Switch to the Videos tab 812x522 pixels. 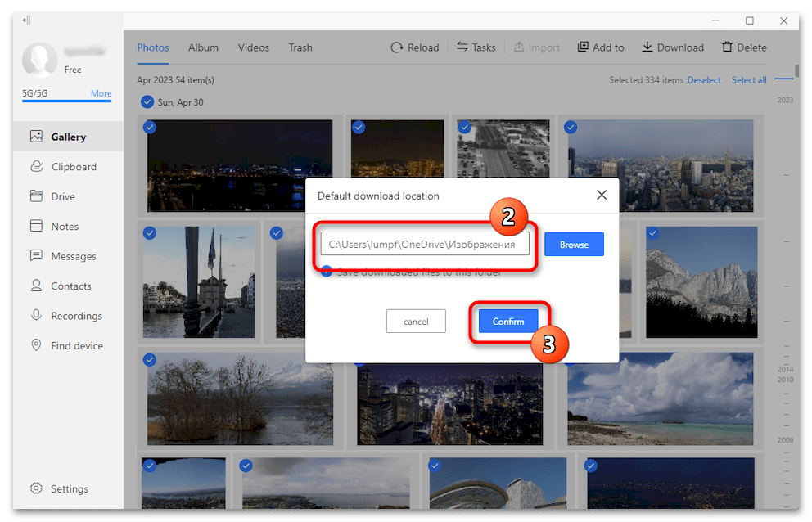253,47
